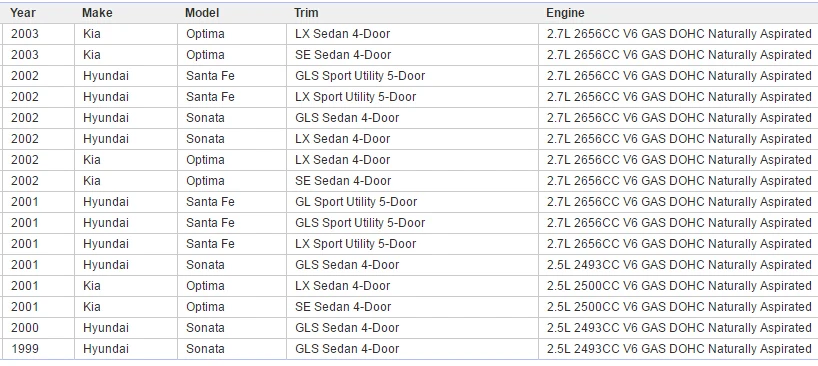Screen dimensions: 818x366
Task: Click first 2.5L 2500CC engine cell
Action: [679, 286]
